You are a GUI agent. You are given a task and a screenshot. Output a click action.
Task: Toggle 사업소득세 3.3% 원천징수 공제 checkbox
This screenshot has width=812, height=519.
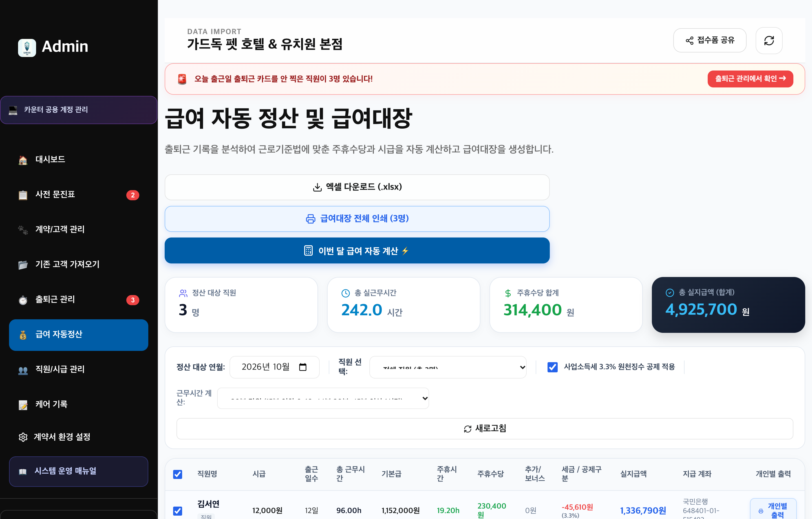point(552,367)
